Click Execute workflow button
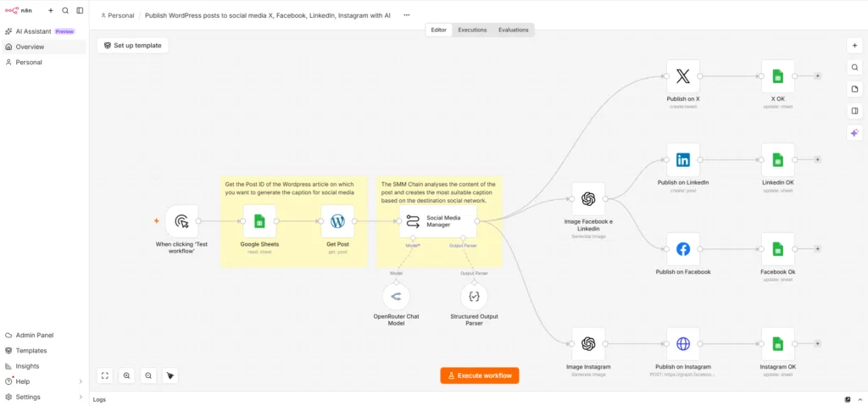 480,375
